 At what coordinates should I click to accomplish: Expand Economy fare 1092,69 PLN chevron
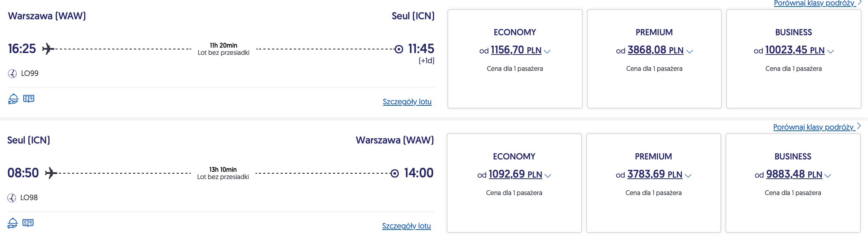point(548,176)
